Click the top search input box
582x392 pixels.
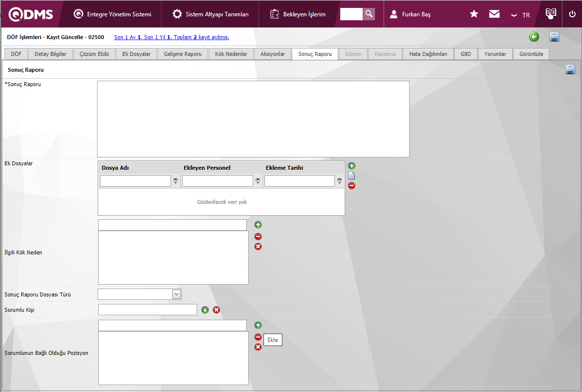[x=351, y=14]
